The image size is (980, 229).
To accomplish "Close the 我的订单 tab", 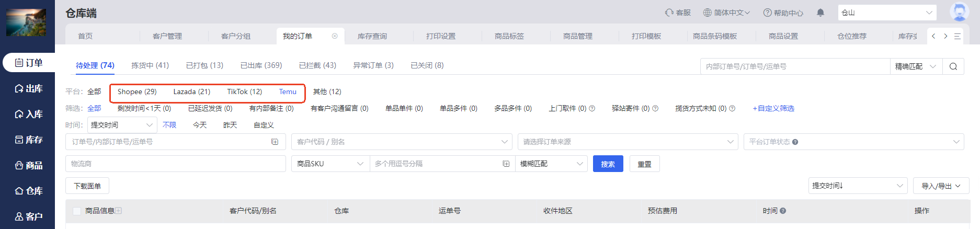I will coord(335,36).
